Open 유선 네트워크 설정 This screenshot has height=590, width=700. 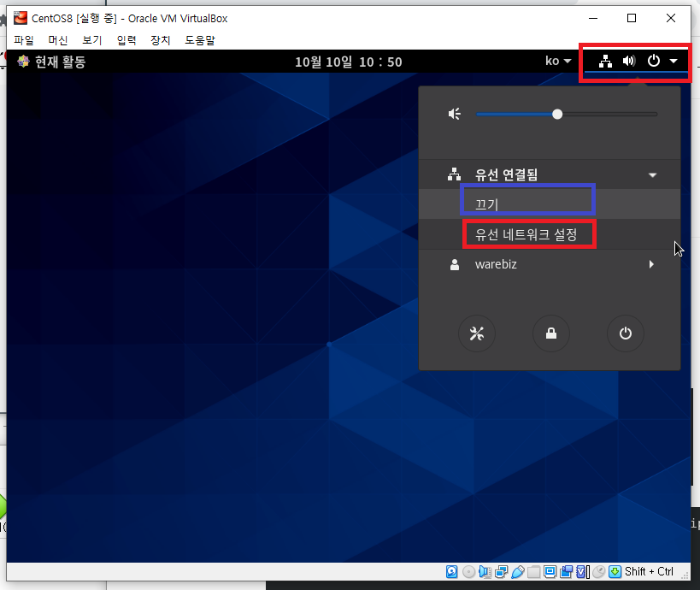550,234
